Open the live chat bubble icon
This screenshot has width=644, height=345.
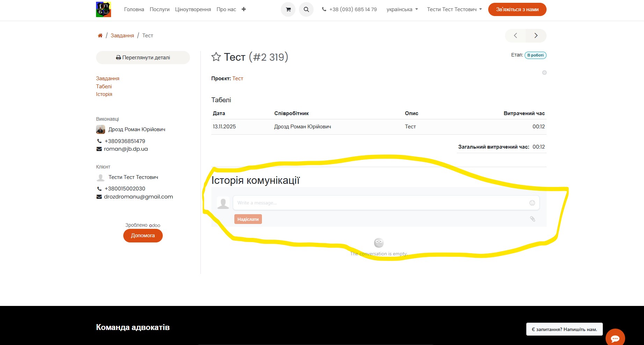point(615,338)
